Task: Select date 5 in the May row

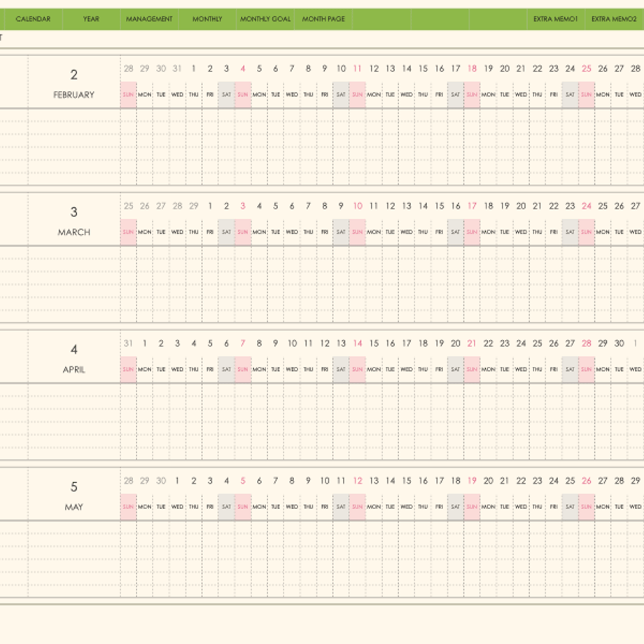Action: coord(243,481)
